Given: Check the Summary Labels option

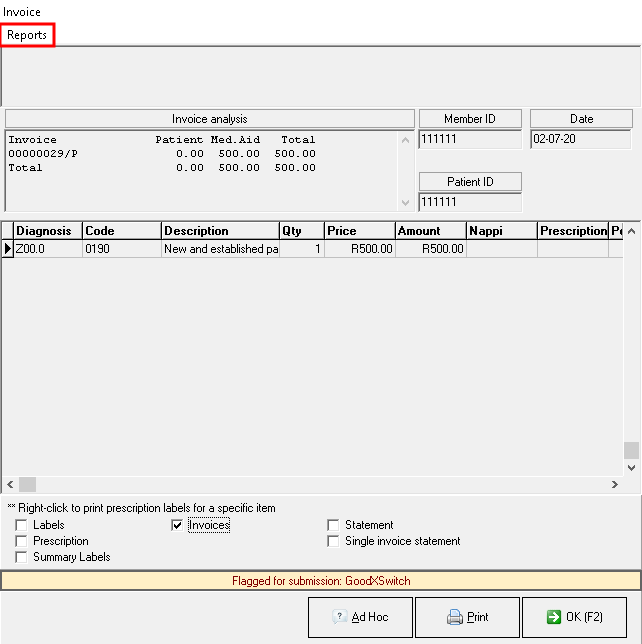Looking at the screenshot, I should pyautogui.click(x=22, y=557).
